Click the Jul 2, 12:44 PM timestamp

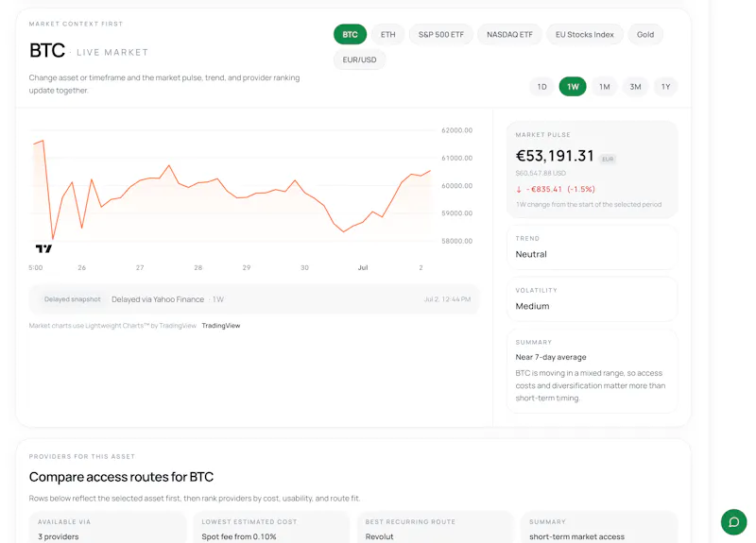click(x=447, y=299)
